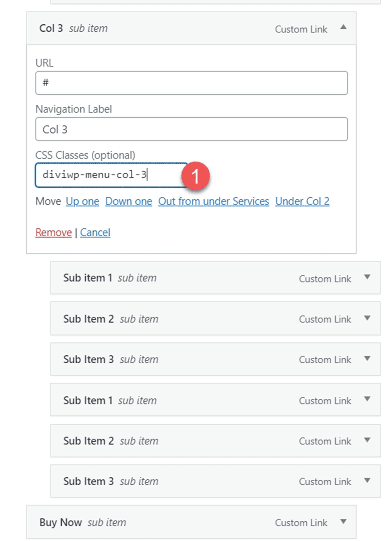Expand the first Sub Item 2 arrow
Image resolution: width=392 pixels, height=541 pixels.
(367, 318)
